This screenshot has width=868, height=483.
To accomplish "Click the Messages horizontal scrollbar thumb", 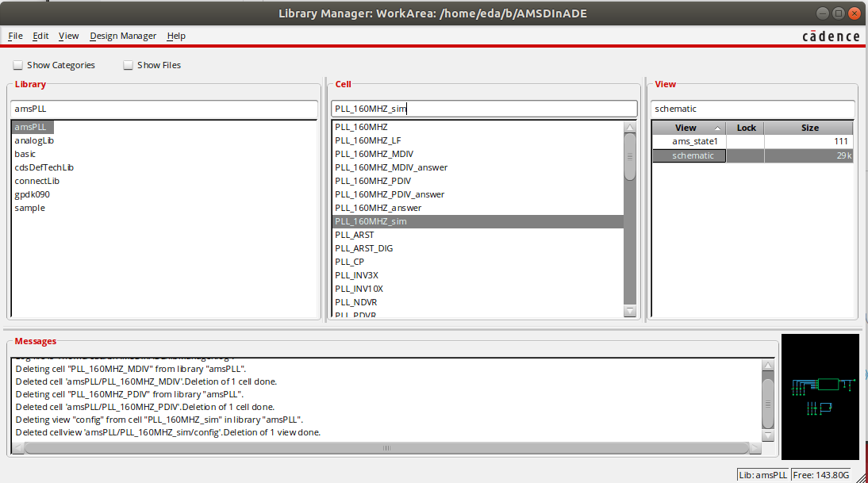I will (x=386, y=448).
